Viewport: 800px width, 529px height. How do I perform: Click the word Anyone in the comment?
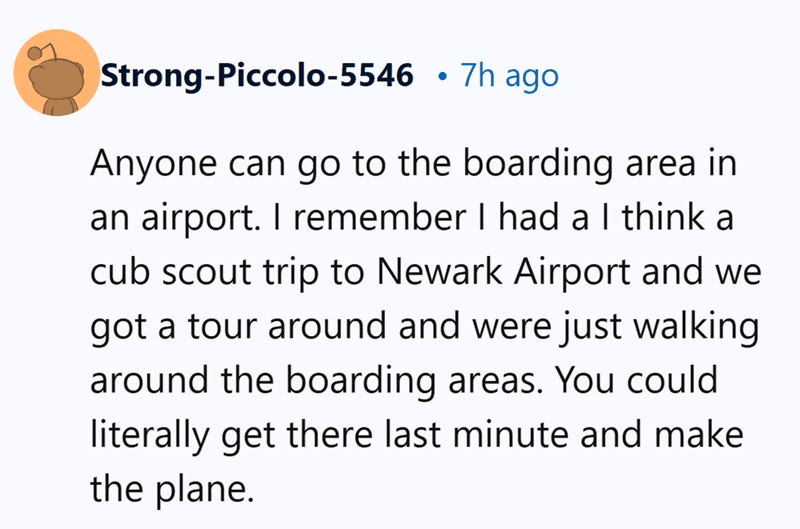pyautogui.click(x=153, y=164)
